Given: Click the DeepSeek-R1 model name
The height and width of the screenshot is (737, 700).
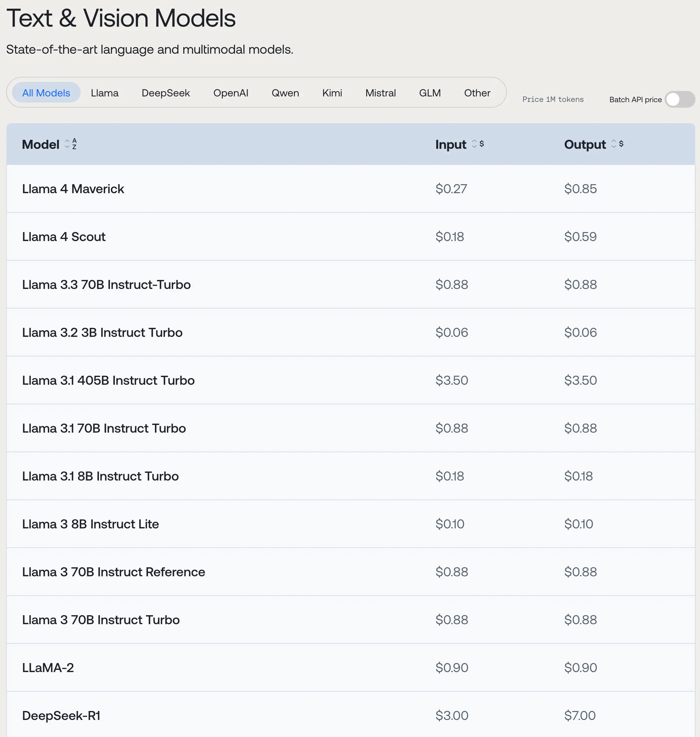Looking at the screenshot, I should (61, 715).
